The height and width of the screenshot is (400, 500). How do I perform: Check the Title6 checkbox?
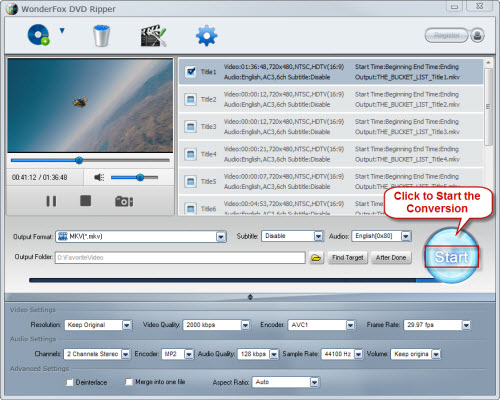pyautogui.click(x=190, y=209)
